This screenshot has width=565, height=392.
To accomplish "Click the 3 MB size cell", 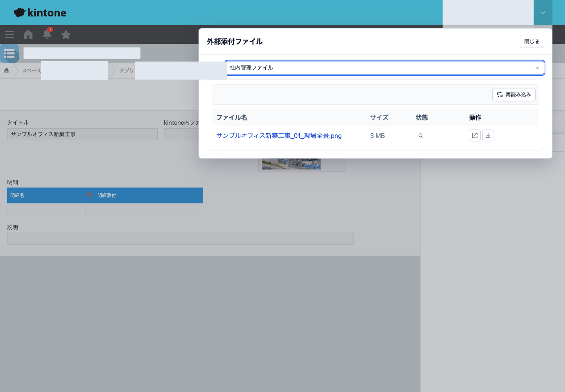I will click(377, 136).
